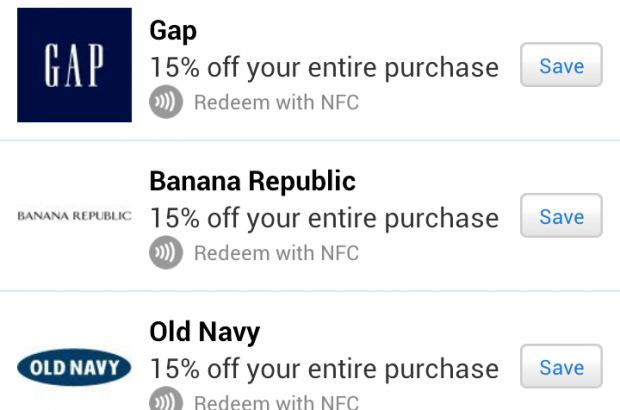Open the Banana Republic store title
620x410 pixels.
click(x=252, y=182)
